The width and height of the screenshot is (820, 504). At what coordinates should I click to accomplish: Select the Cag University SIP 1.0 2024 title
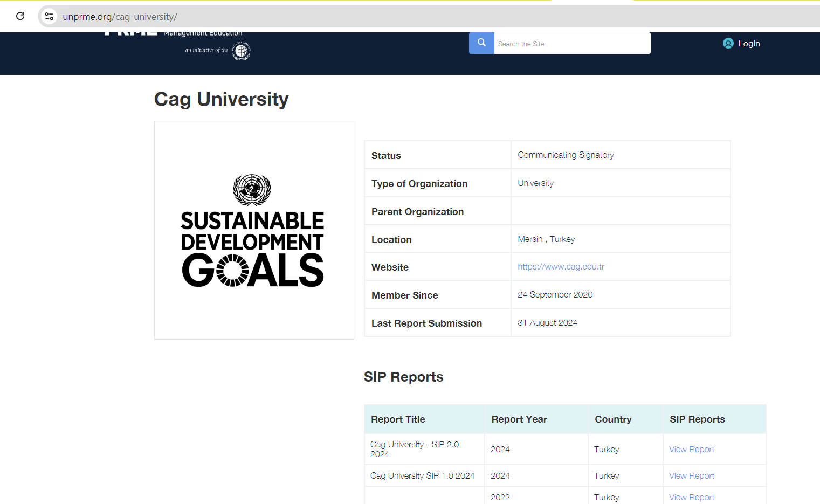point(422,476)
